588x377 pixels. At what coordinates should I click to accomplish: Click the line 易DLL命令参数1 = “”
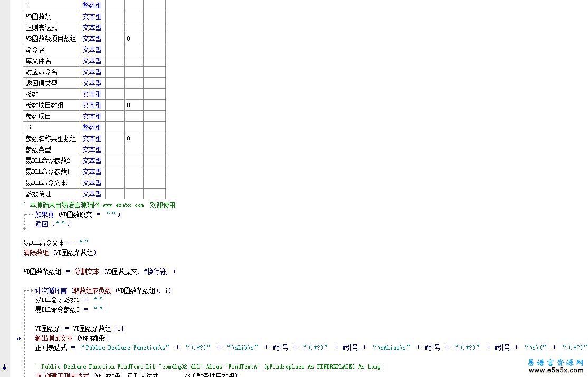pos(69,300)
